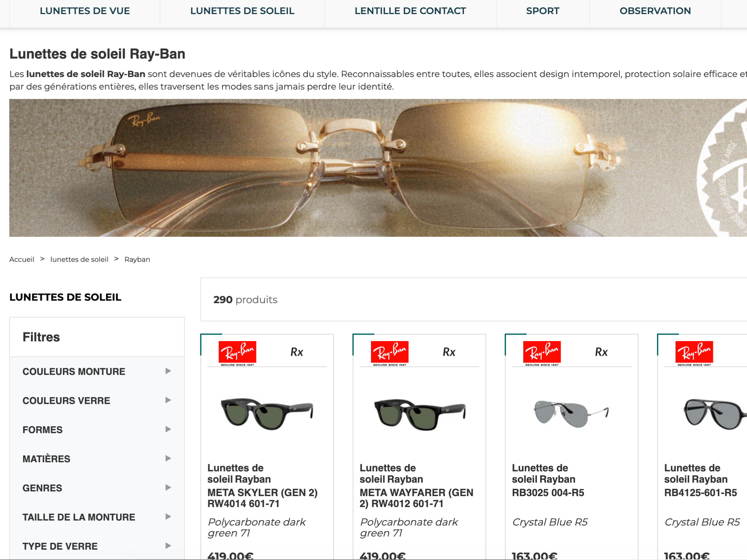
Task: Open the Observation menu
Action: (655, 11)
